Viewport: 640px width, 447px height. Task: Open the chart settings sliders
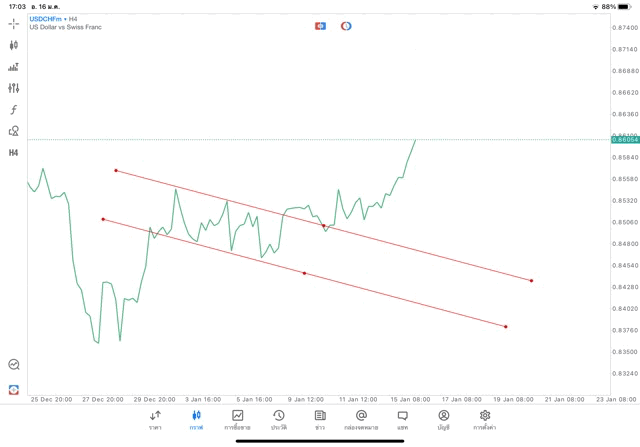14,88
